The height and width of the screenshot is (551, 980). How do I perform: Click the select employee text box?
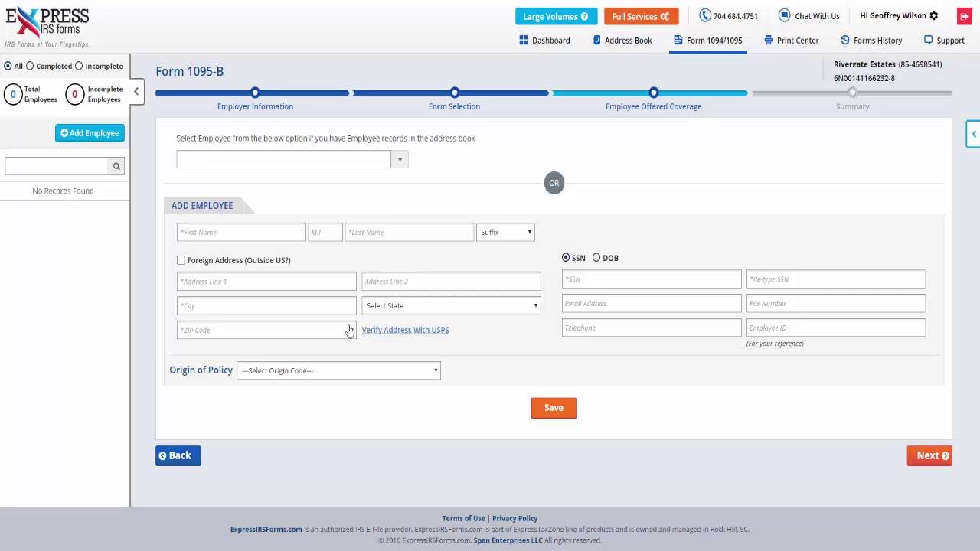283,159
